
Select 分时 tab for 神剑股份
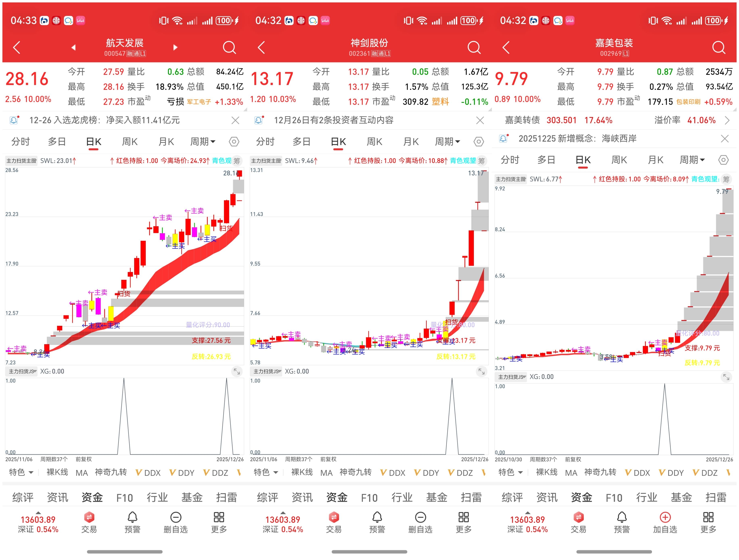pyautogui.click(x=265, y=142)
